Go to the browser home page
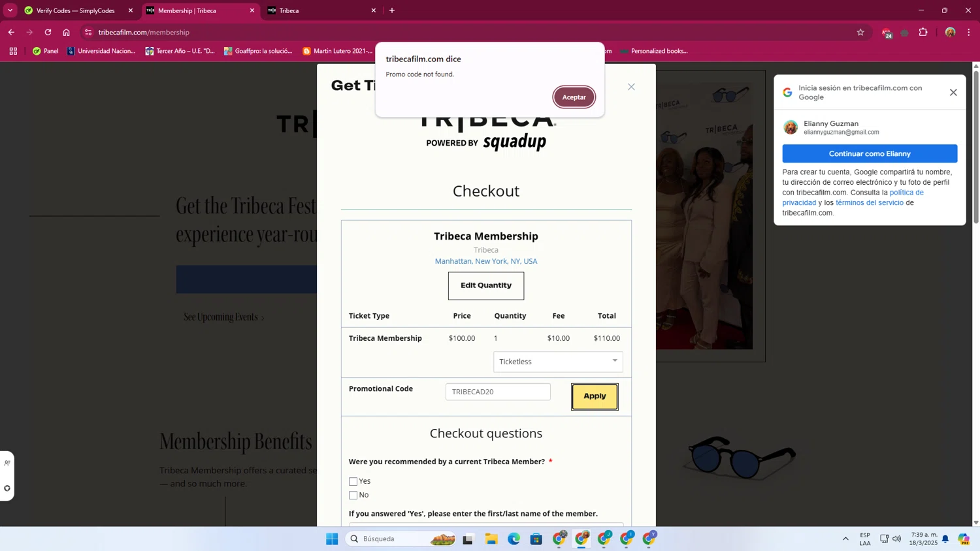The width and height of the screenshot is (980, 551). pyautogui.click(x=66, y=32)
